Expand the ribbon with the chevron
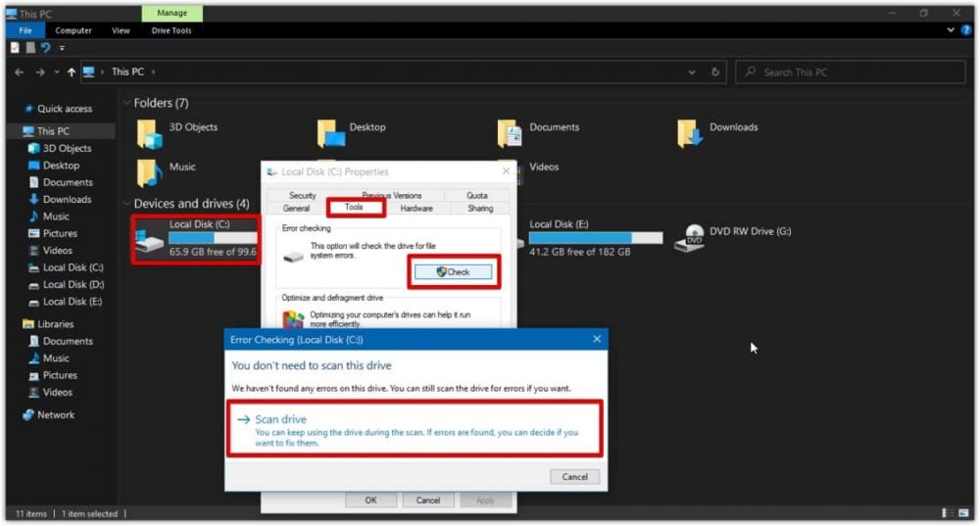Image resolution: width=980 pixels, height=526 pixels. [952, 30]
